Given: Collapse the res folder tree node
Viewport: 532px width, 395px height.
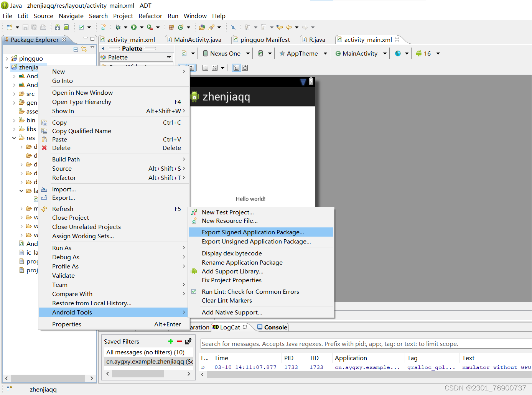Looking at the screenshot, I should (x=14, y=138).
